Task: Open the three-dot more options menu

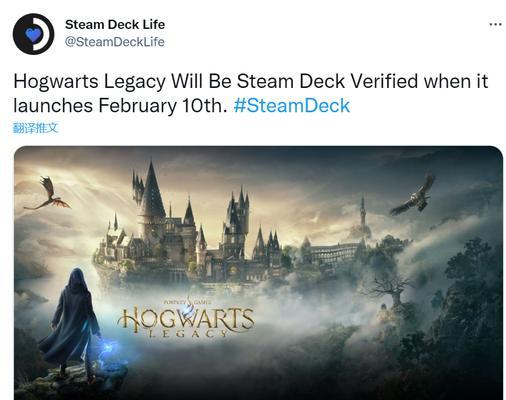Action: (495, 24)
